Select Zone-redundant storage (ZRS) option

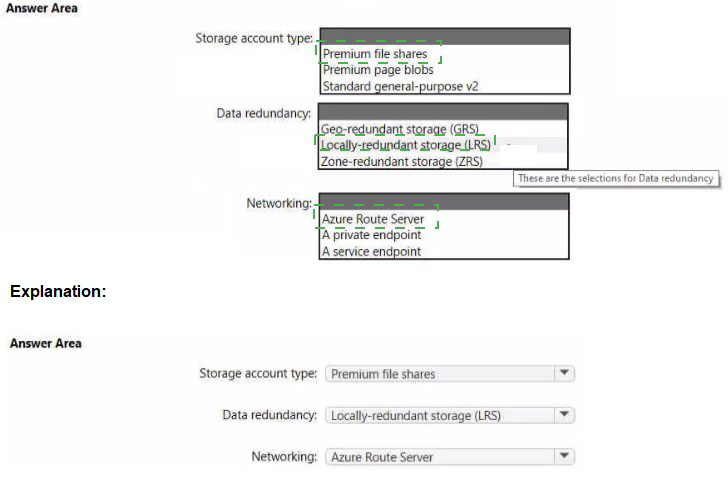tap(402, 162)
